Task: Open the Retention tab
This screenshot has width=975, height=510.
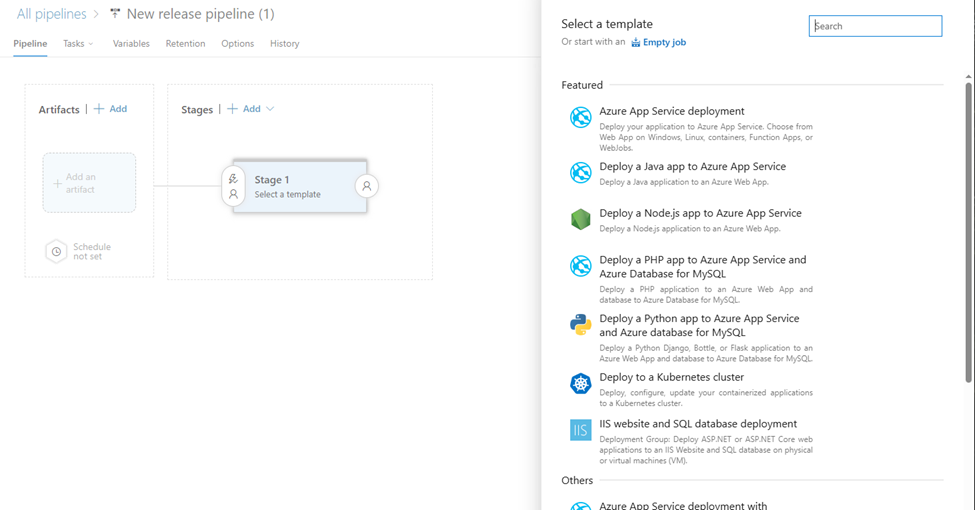Action: click(185, 44)
